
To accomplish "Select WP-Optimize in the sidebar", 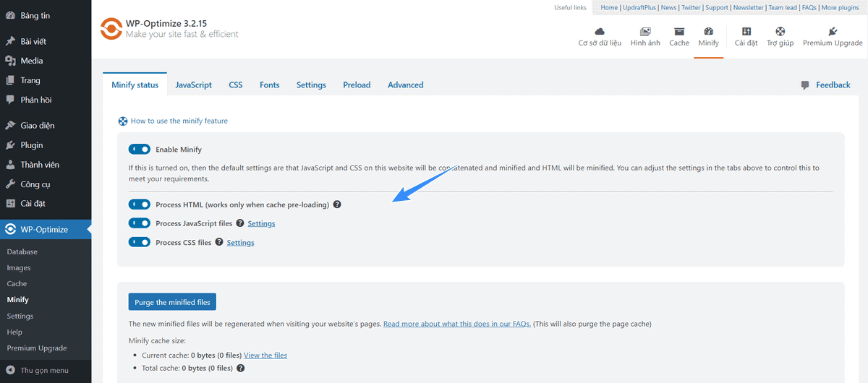I will coord(46,229).
